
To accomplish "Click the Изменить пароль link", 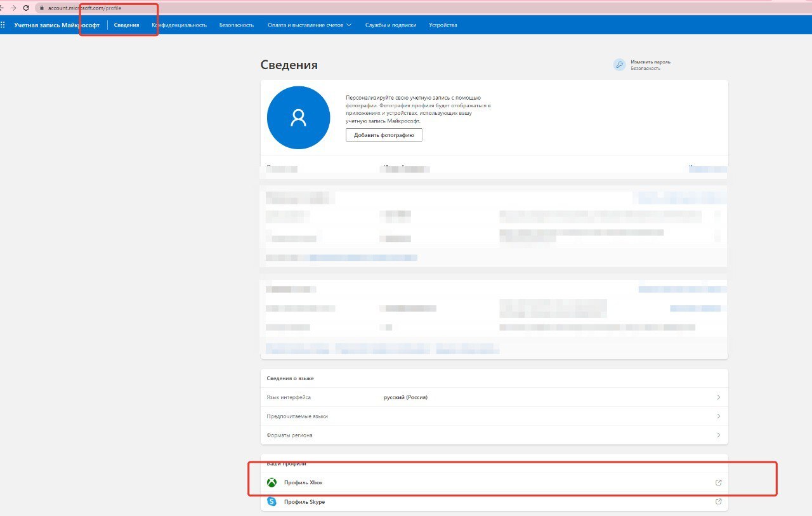I will tap(650, 62).
